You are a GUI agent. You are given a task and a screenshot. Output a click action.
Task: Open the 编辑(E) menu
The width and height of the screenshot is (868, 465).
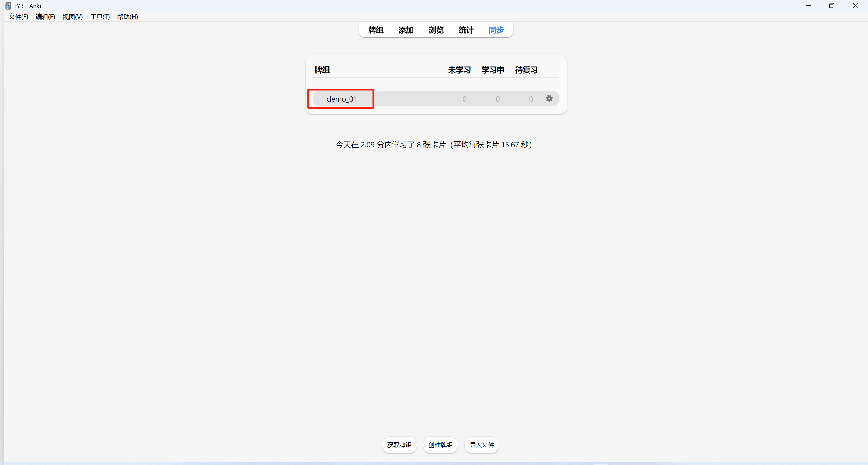pyautogui.click(x=45, y=17)
